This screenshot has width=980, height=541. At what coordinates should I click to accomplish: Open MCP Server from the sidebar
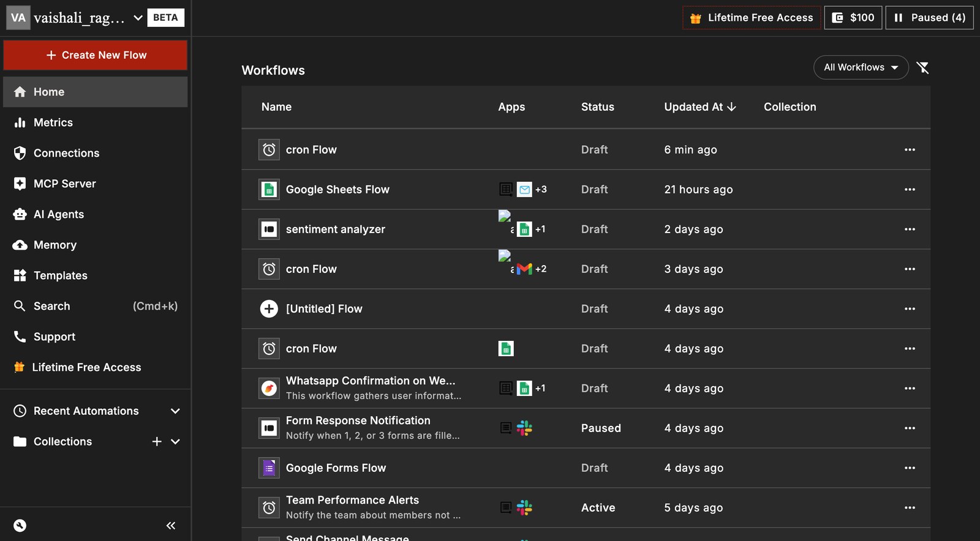pyautogui.click(x=64, y=184)
